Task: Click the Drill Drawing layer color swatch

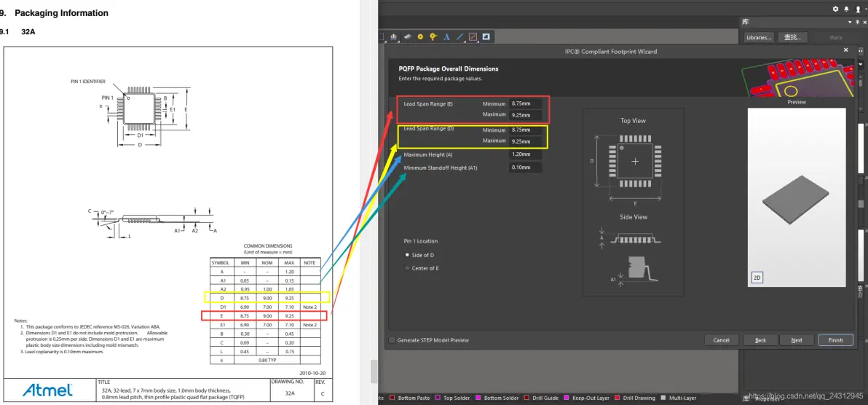Action: pos(618,398)
